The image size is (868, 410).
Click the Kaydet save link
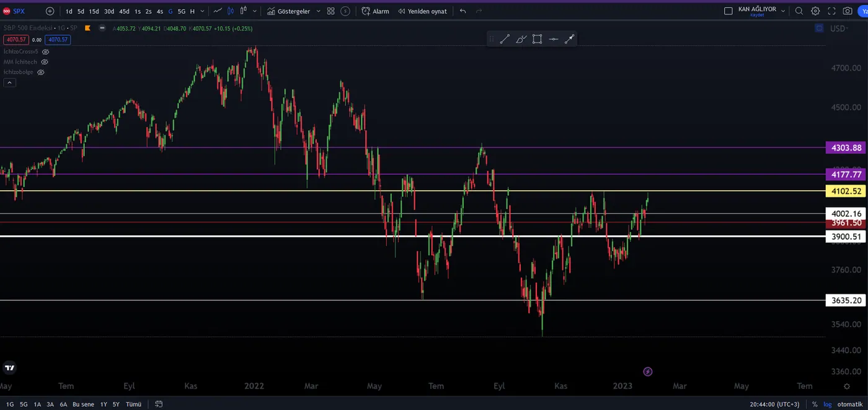coord(757,15)
